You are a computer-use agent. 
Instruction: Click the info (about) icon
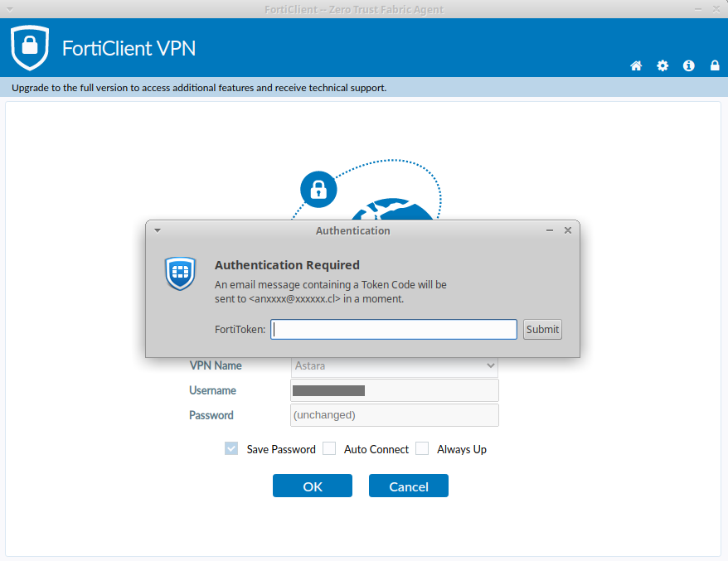pyautogui.click(x=688, y=65)
